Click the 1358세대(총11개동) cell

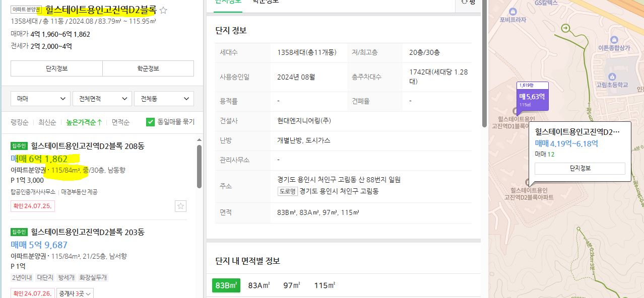306,52
